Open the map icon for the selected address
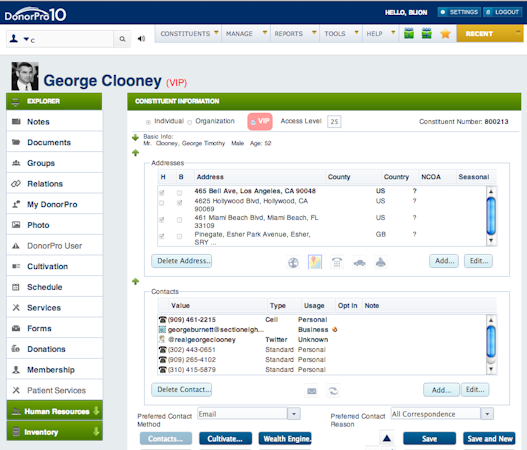The height and width of the screenshot is (450, 527). (315, 262)
